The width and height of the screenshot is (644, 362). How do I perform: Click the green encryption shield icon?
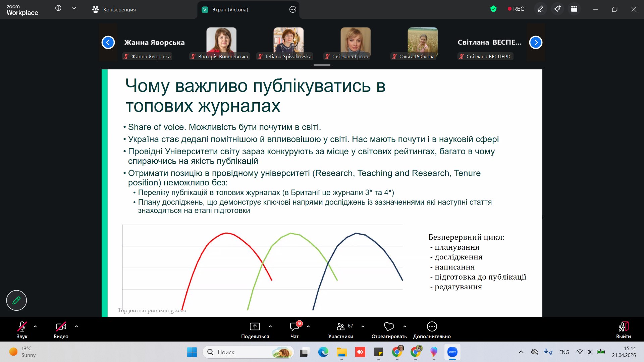coord(493,9)
